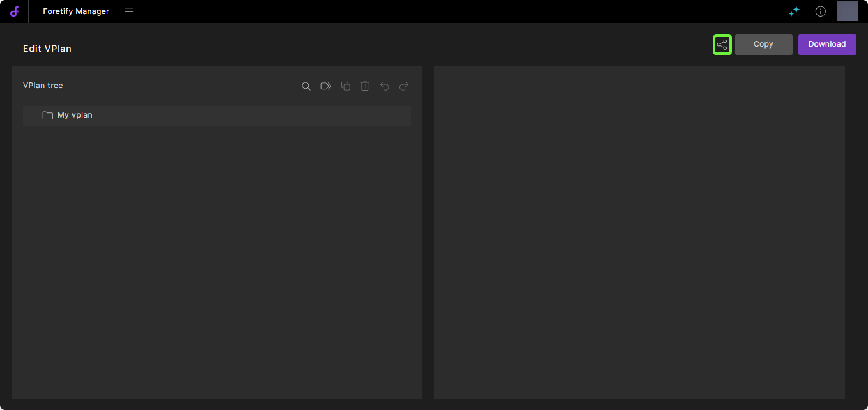Undo the last VPlan edit

click(x=384, y=86)
